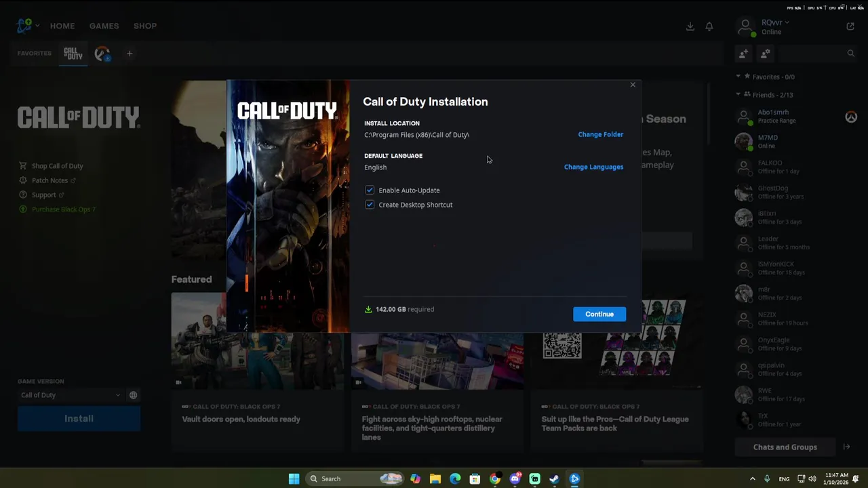Open the Game Version dropdown
This screenshot has height=488, width=868.
(71, 395)
